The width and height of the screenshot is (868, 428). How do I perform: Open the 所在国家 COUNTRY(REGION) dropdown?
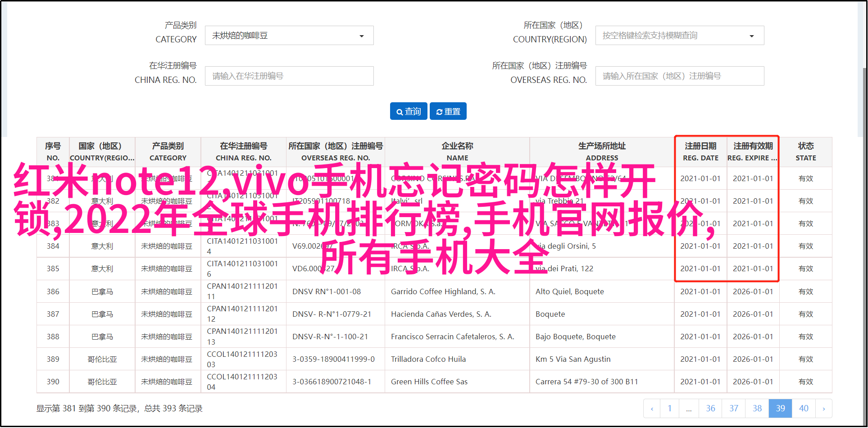click(x=680, y=36)
